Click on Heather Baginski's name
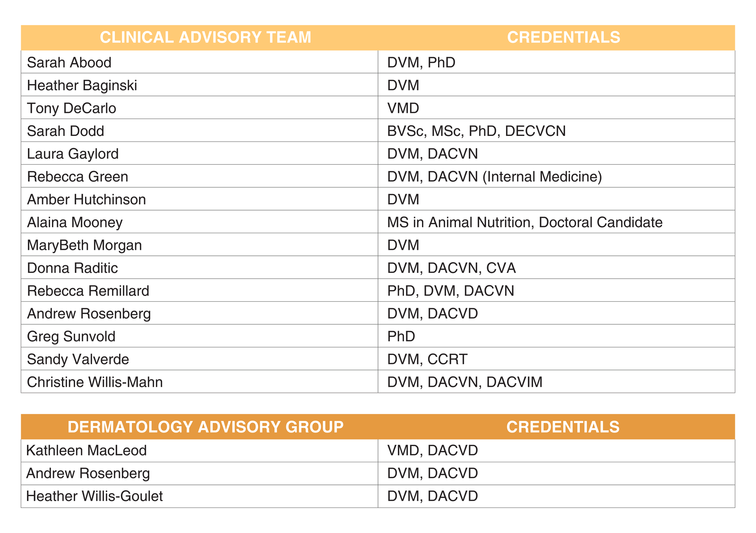The width and height of the screenshot is (756, 533). [x=82, y=85]
